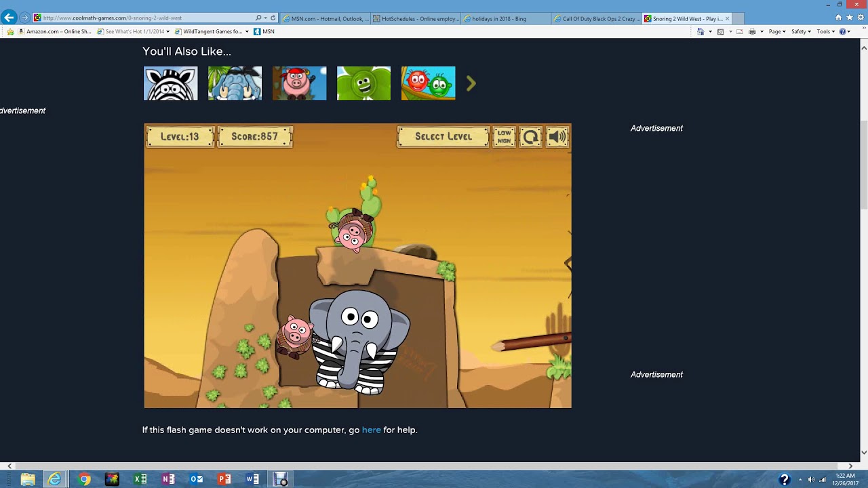Refresh the page with the reload icon

[x=273, y=18]
